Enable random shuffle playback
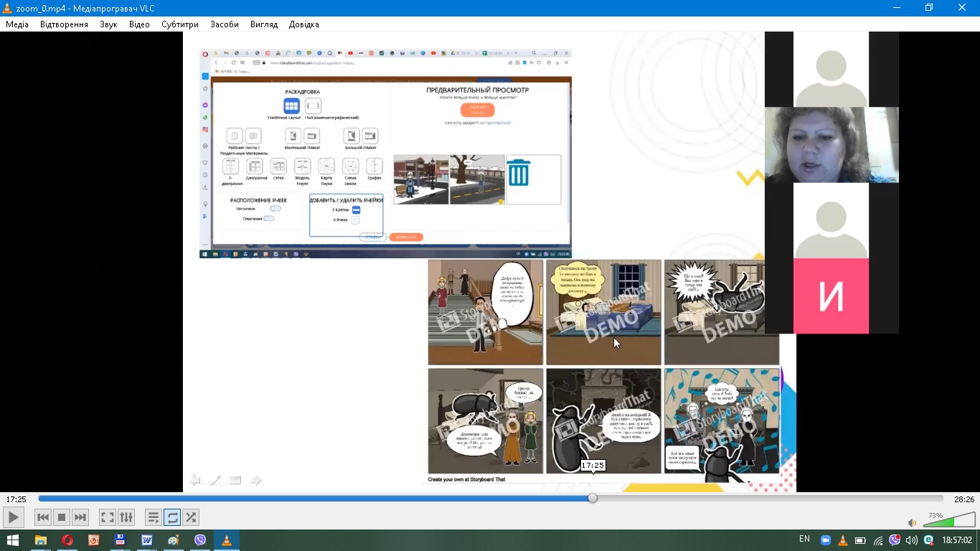This screenshot has height=551, width=980. 191,517
